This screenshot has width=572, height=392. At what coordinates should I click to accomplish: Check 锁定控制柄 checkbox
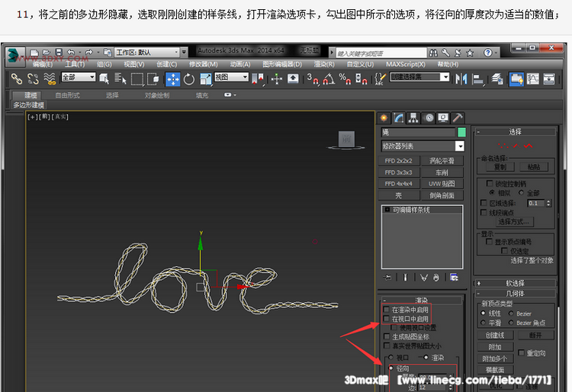[490, 183]
